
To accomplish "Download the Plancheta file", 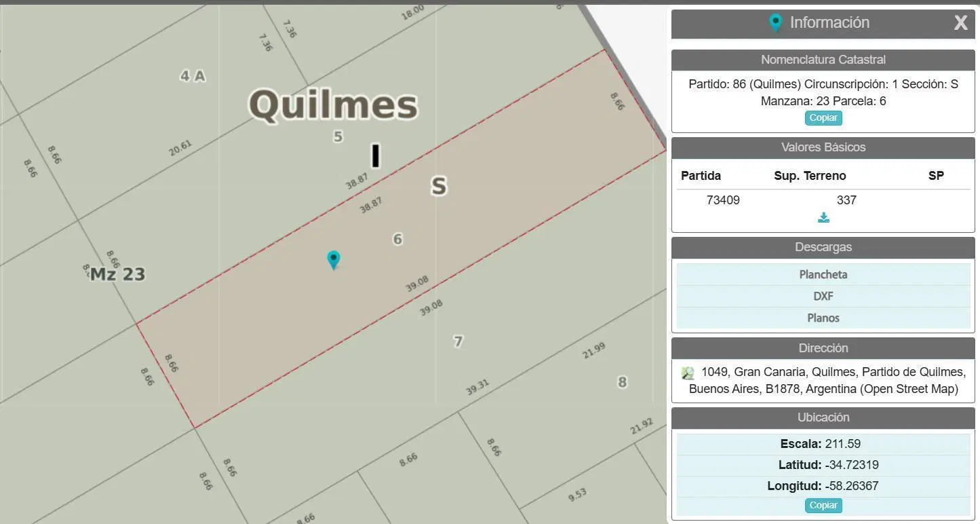I will click(x=823, y=274).
